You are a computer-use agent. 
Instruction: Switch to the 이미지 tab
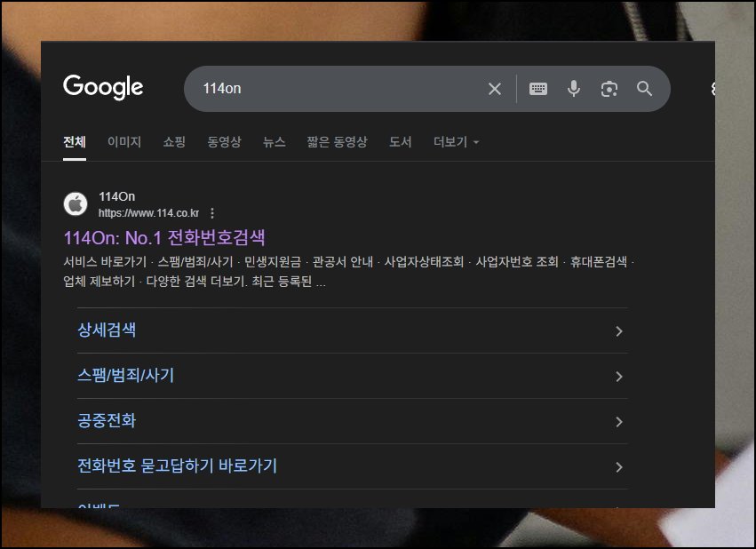click(x=124, y=142)
